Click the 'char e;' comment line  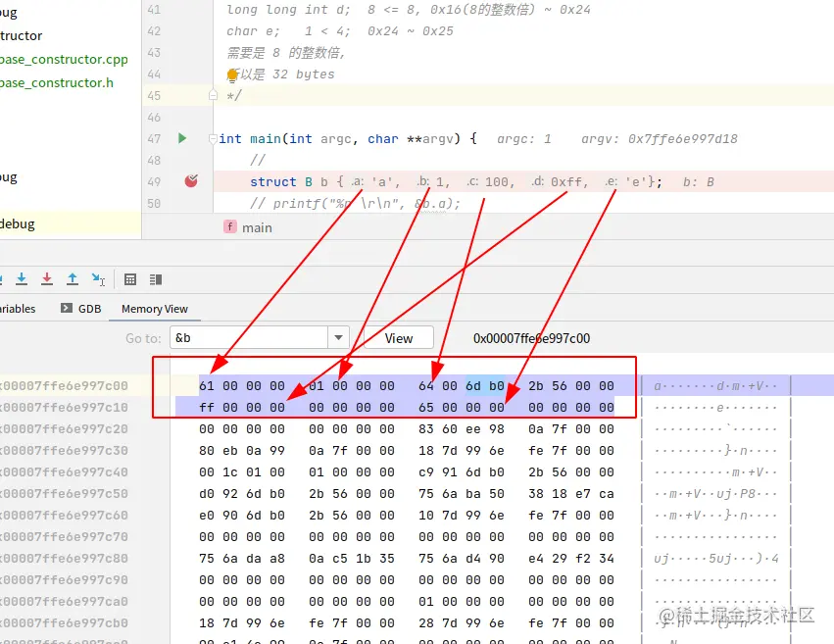(340, 31)
